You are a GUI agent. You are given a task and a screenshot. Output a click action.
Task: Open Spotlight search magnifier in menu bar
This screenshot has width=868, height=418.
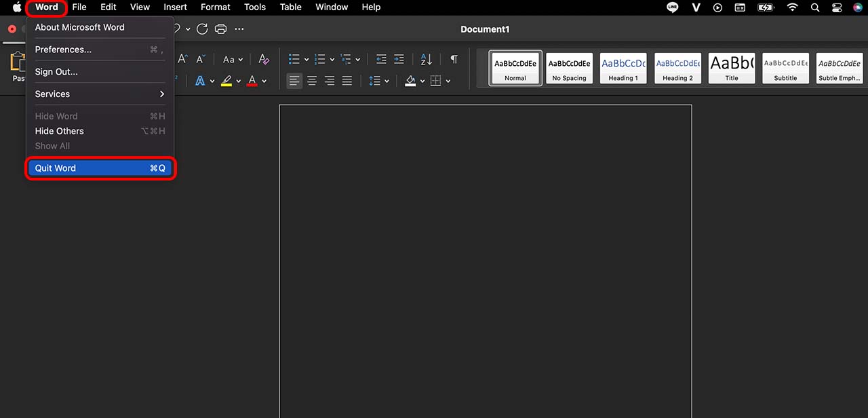[x=816, y=7]
